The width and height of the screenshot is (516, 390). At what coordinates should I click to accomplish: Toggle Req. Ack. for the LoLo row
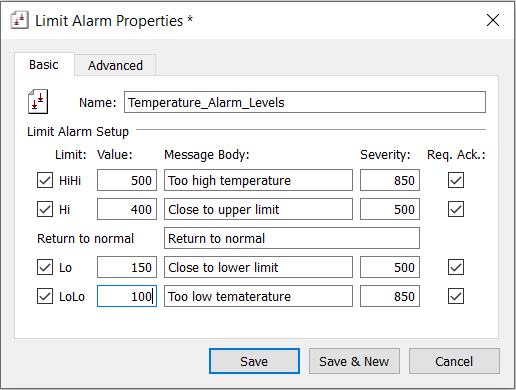click(456, 296)
